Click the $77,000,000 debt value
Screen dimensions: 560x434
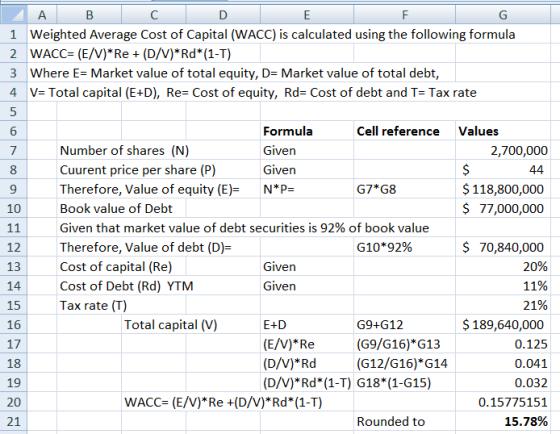[503, 209]
